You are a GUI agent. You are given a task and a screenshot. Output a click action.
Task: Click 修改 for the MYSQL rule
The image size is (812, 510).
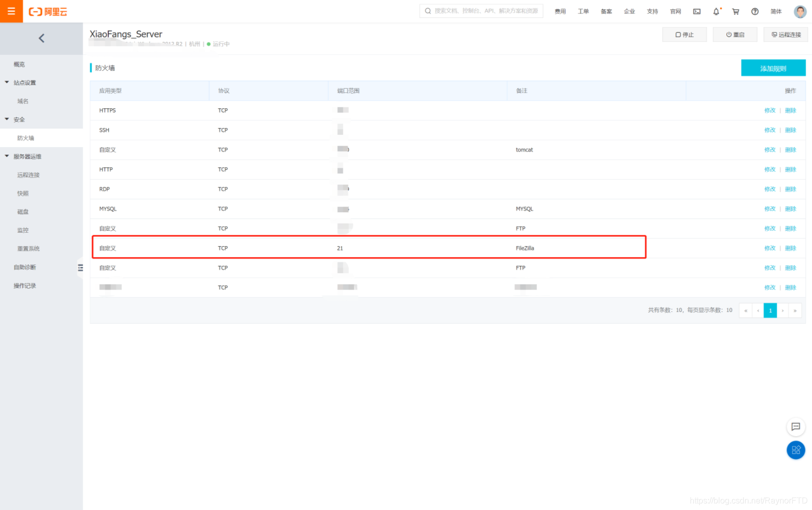[770, 209]
